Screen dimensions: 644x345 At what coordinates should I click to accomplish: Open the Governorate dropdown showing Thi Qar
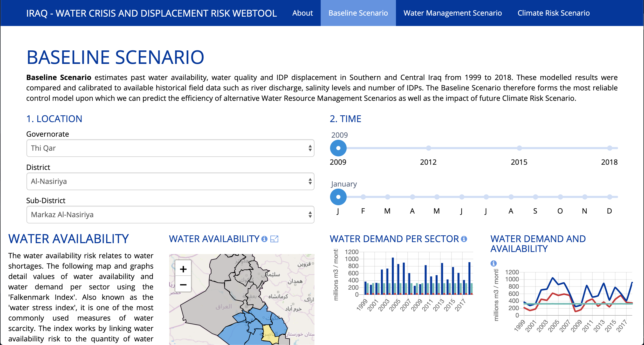(x=170, y=148)
